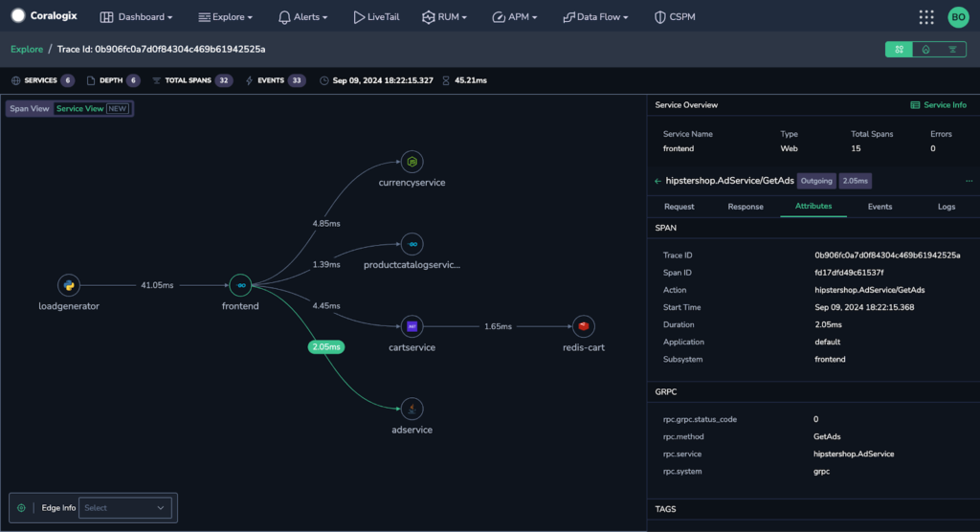This screenshot has height=532, width=980.
Task: Click the Trace ID value
Action: point(887,255)
